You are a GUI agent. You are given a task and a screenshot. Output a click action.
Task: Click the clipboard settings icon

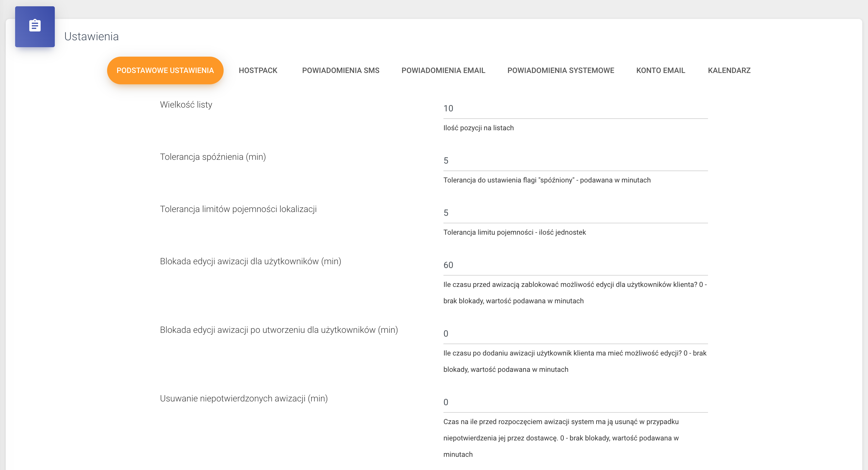(35, 26)
